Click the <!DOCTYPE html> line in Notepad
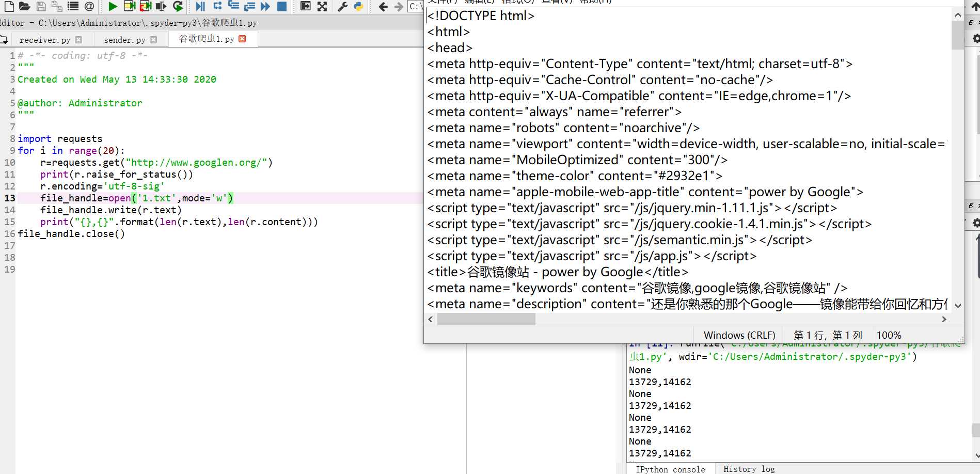 (x=481, y=16)
